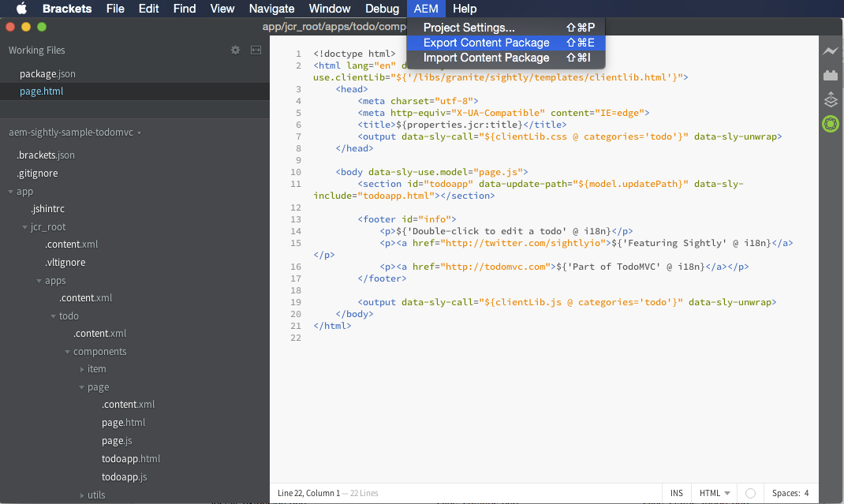The image size is (844, 504).
Task: Open the Find menu
Action: (x=185, y=9)
